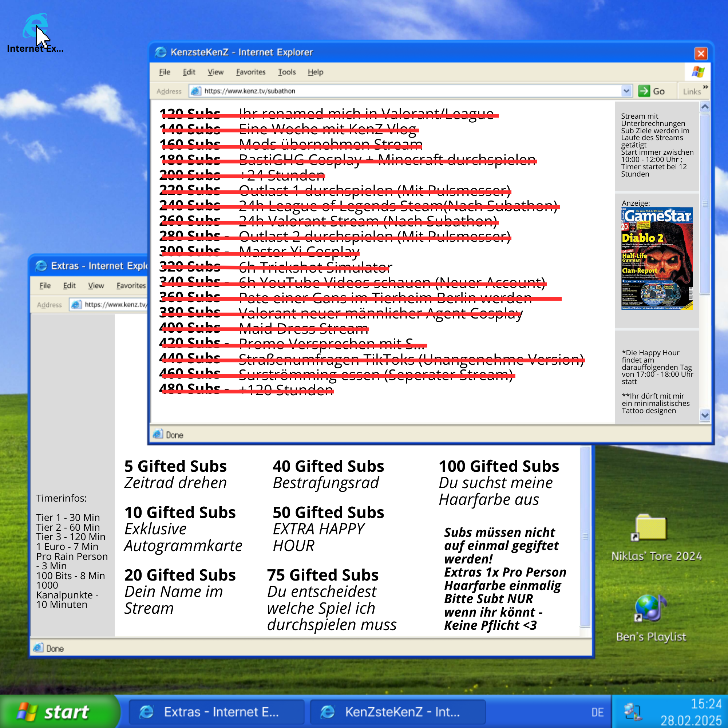Click the scroll down arrow in subathon page
Viewport: 728px width, 728px height.
(x=705, y=415)
